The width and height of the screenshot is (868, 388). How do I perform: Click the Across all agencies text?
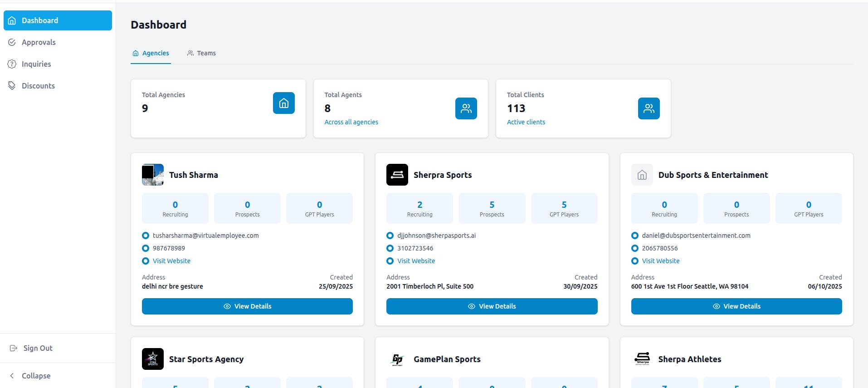tap(351, 122)
